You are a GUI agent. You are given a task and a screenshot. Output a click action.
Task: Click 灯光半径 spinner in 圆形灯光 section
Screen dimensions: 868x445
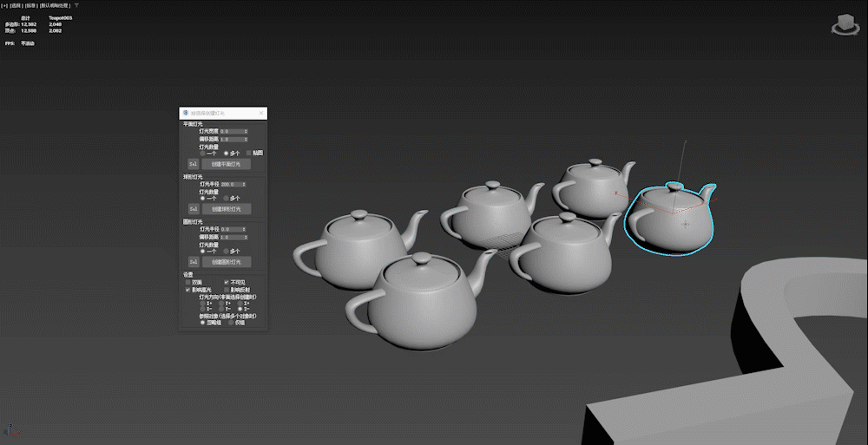244,229
